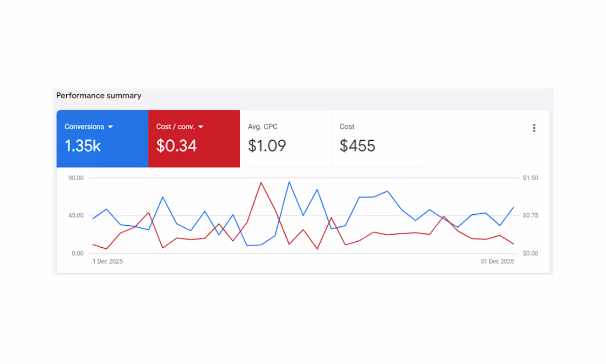The width and height of the screenshot is (606, 364).
Task: Toggle off the Conversions metric card
Action: [102, 138]
